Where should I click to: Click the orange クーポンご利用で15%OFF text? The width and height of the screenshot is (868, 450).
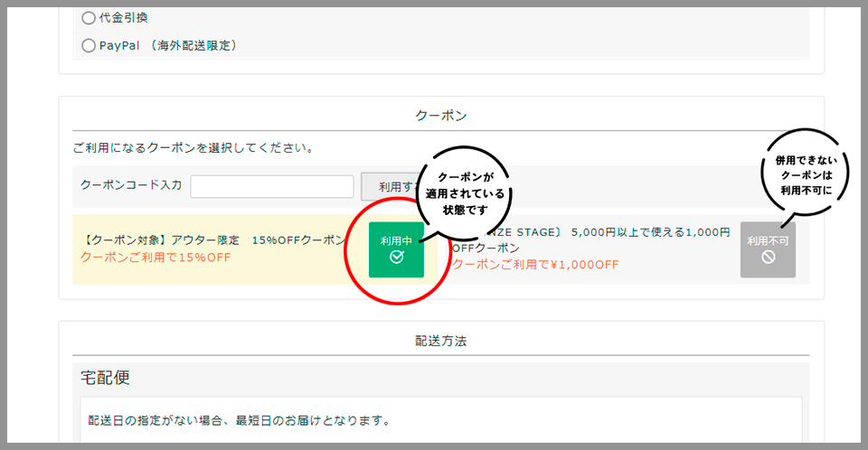click(156, 257)
